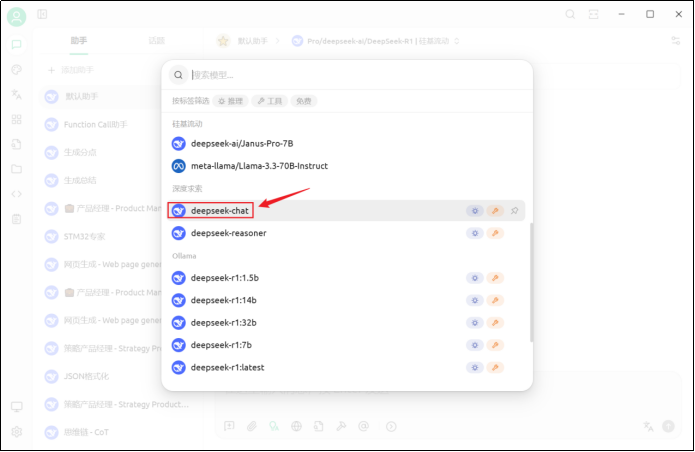The image size is (695, 452).
Task: Click reasoning tag on deepseek-r1:1.5b row
Action: click(x=475, y=278)
